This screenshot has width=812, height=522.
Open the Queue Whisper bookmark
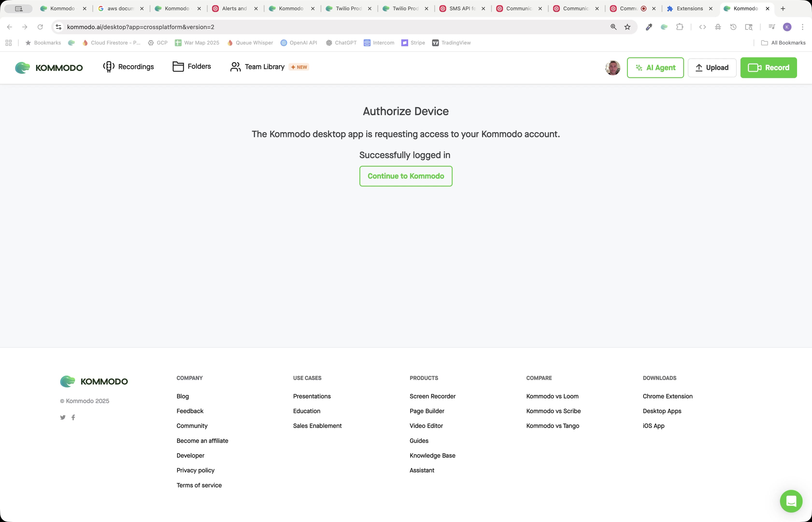coord(250,43)
